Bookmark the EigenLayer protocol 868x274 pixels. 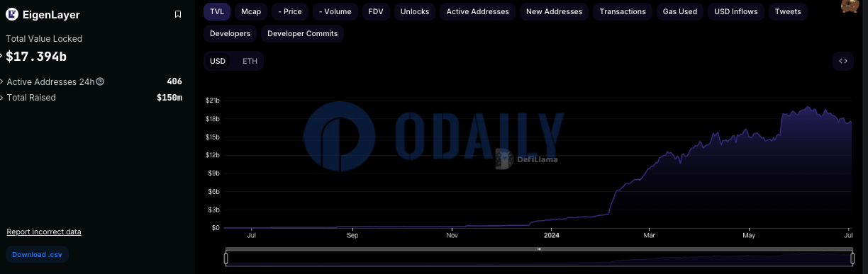[177, 14]
